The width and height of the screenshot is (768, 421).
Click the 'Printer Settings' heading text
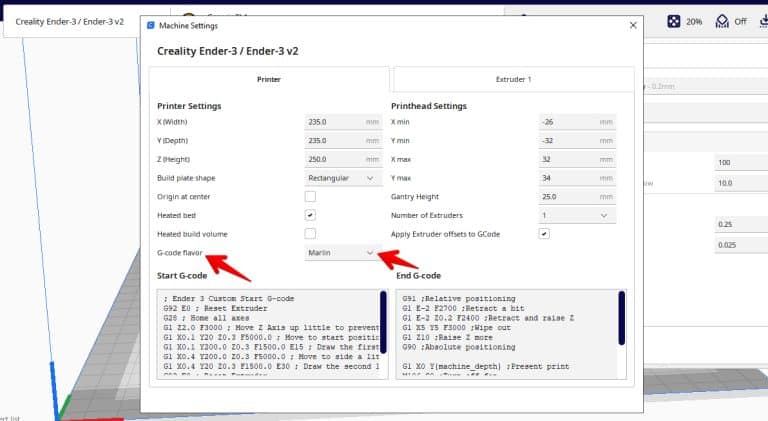tap(189, 106)
